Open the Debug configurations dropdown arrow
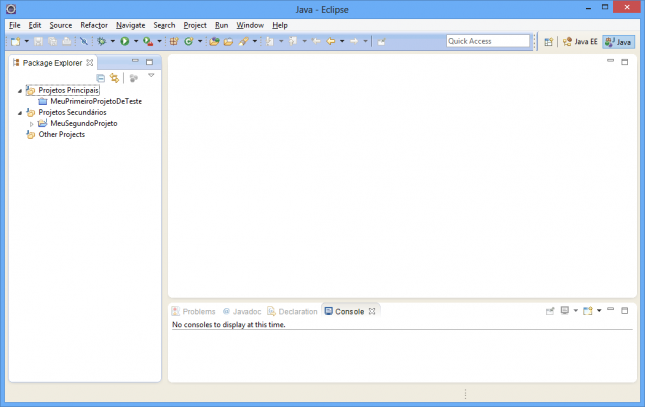The image size is (645, 407). pyautogui.click(x=113, y=41)
